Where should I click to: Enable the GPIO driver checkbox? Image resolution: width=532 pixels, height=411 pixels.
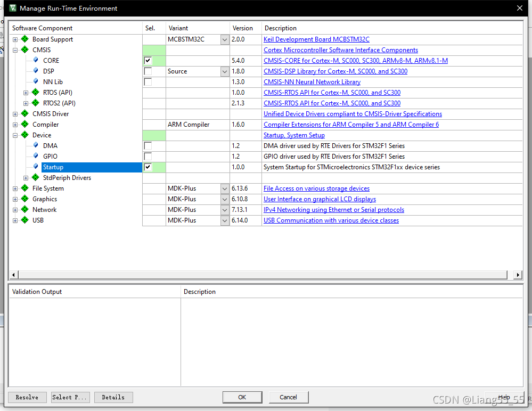[148, 157]
